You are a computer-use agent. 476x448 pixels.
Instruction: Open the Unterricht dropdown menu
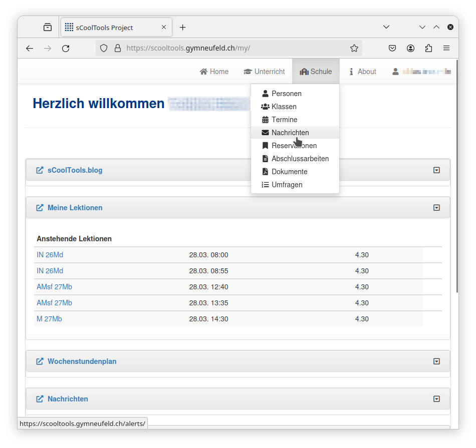coord(264,72)
